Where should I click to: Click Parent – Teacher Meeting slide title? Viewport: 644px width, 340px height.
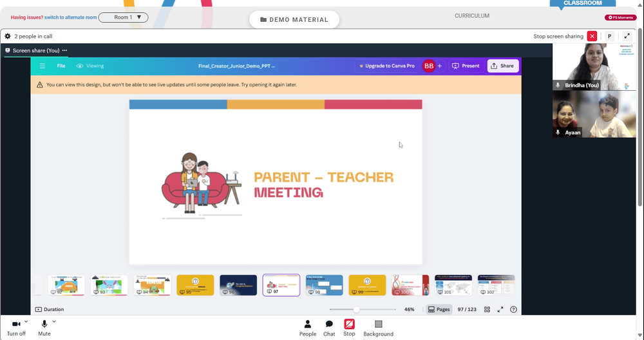(323, 185)
